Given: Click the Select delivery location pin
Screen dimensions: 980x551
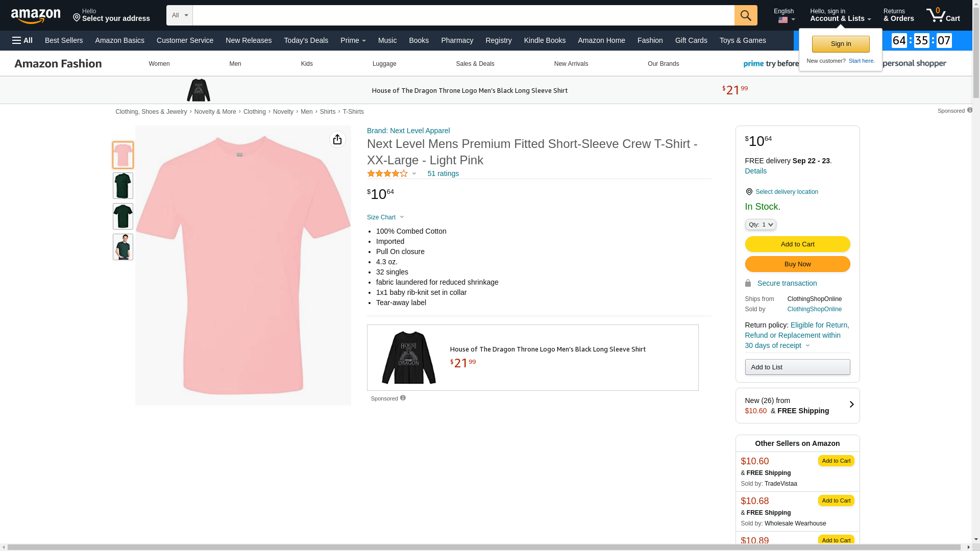Looking at the screenshot, I should (x=749, y=192).
